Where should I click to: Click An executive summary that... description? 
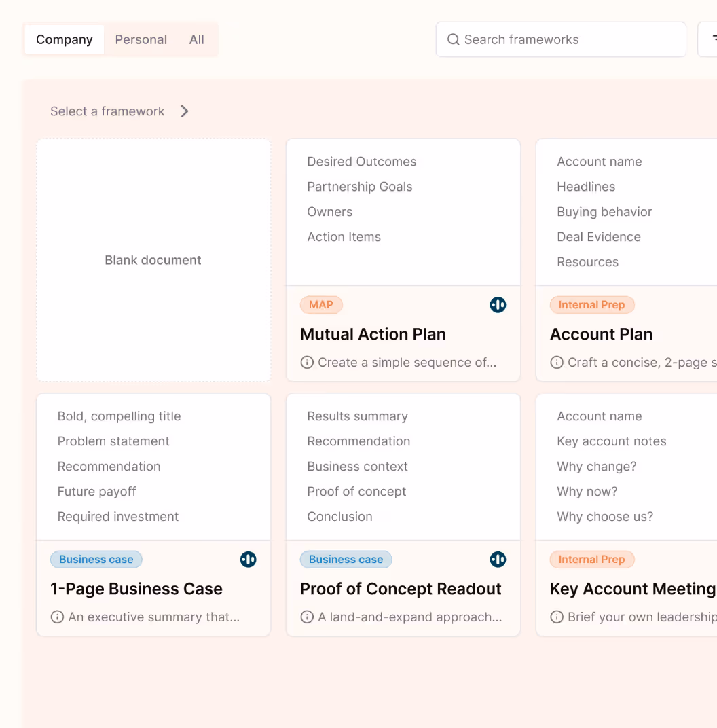coord(153,617)
